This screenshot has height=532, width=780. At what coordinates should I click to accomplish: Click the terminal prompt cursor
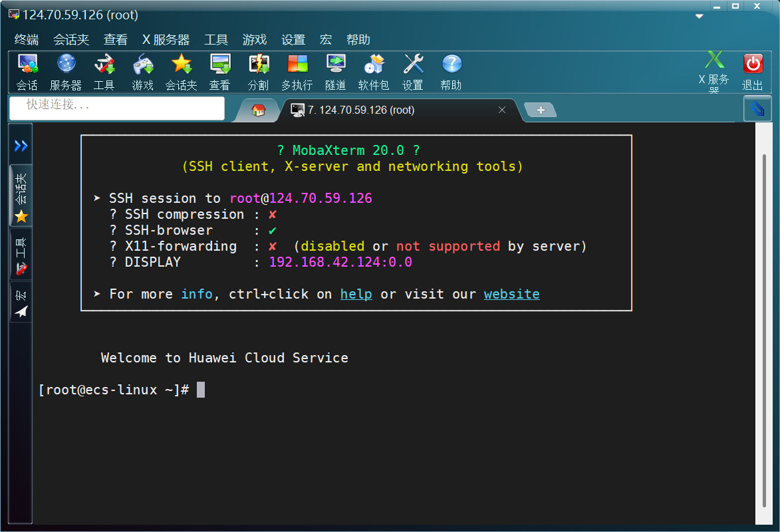(200, 390)
